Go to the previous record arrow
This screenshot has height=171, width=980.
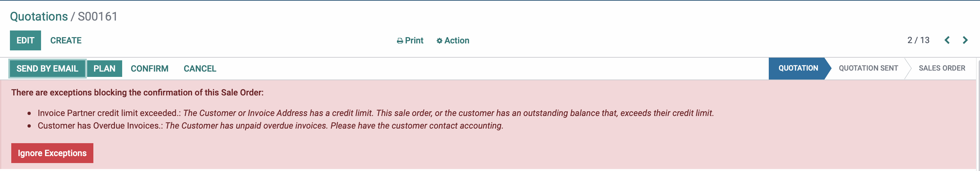coord(947,40)
